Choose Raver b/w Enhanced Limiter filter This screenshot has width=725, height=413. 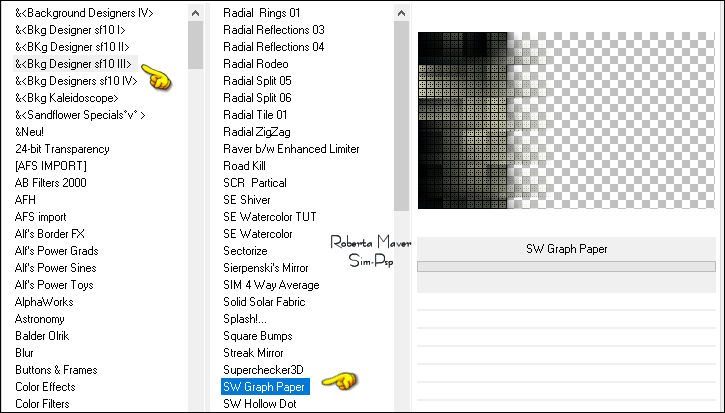point(291,149)
